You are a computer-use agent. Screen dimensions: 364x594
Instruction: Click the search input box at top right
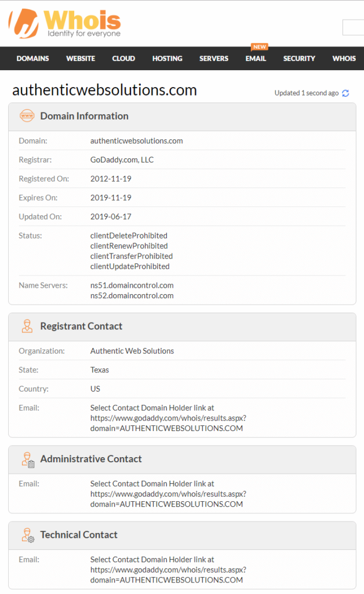point(354,27)
